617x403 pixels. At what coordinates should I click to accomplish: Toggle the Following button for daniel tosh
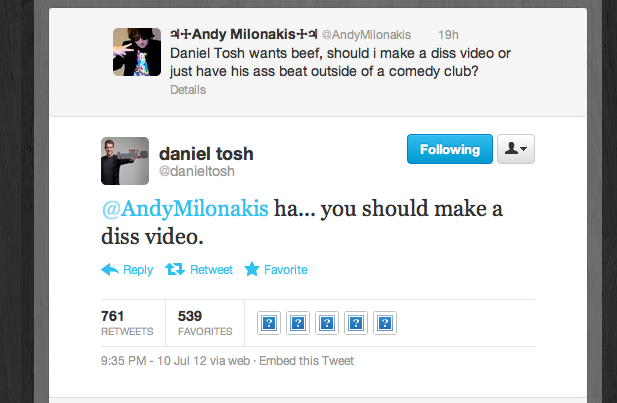[x=450, y=149]
